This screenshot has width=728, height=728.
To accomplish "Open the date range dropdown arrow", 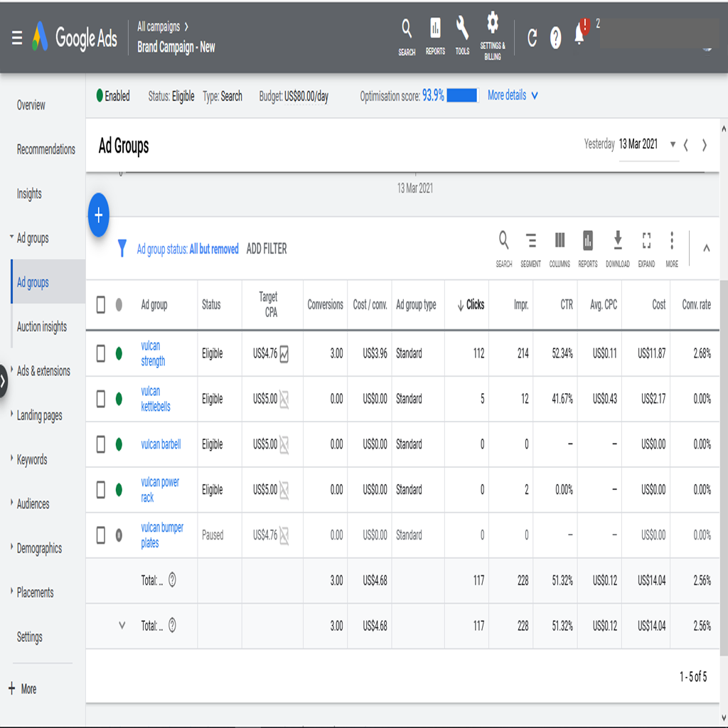I will pyautogui.click(x=673, y=144).
